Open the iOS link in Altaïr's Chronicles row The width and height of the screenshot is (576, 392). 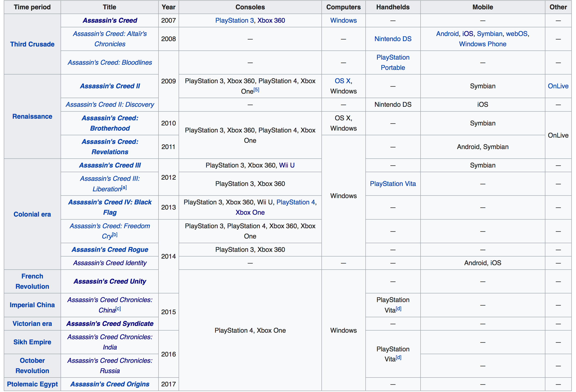tap(468, 34)
